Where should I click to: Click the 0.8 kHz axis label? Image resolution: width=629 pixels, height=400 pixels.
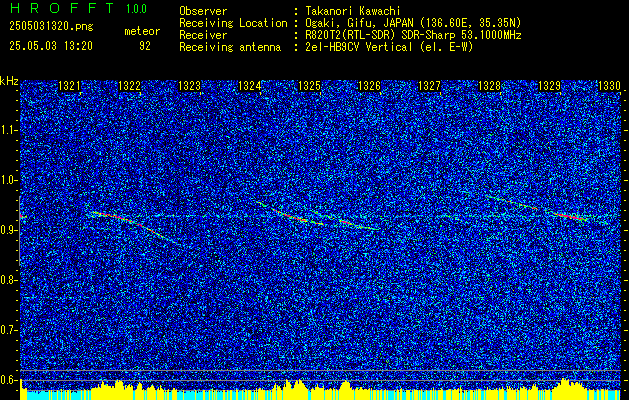(8, 280)
